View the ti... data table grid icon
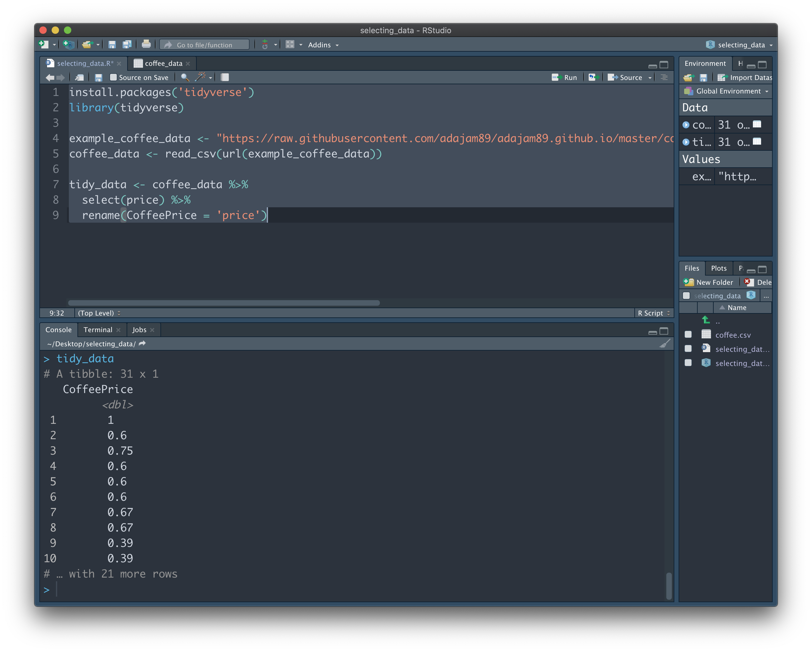812x652 pixels. (x=757, y=141)
